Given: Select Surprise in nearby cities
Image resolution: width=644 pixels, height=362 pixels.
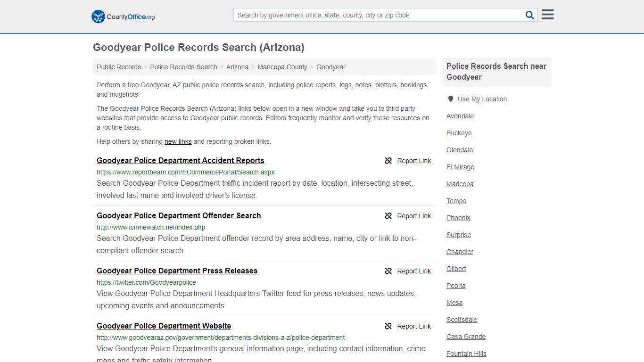Looking at the screenshot, I should click(x=459, y=235).
